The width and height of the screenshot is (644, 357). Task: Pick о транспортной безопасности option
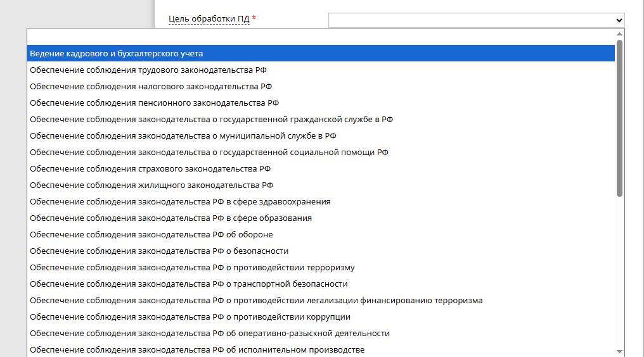click(x=188, y=284)
